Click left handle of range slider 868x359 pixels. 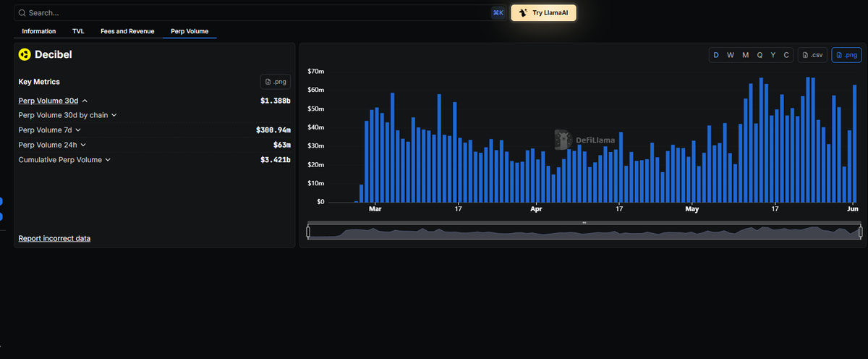[x=308, y=232]
